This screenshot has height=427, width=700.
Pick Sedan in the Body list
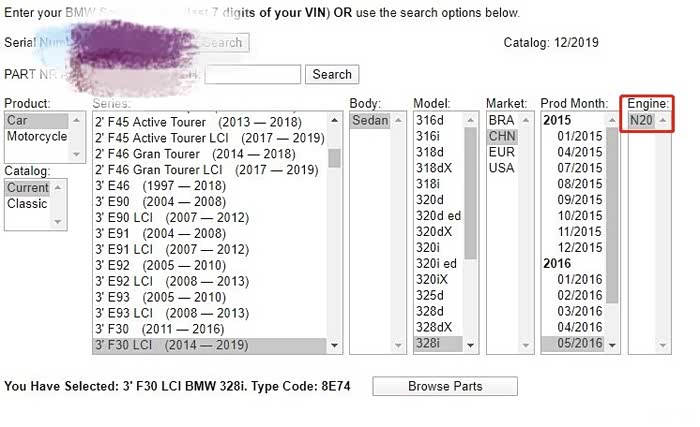pyautogui.click(x=370, y=120)
